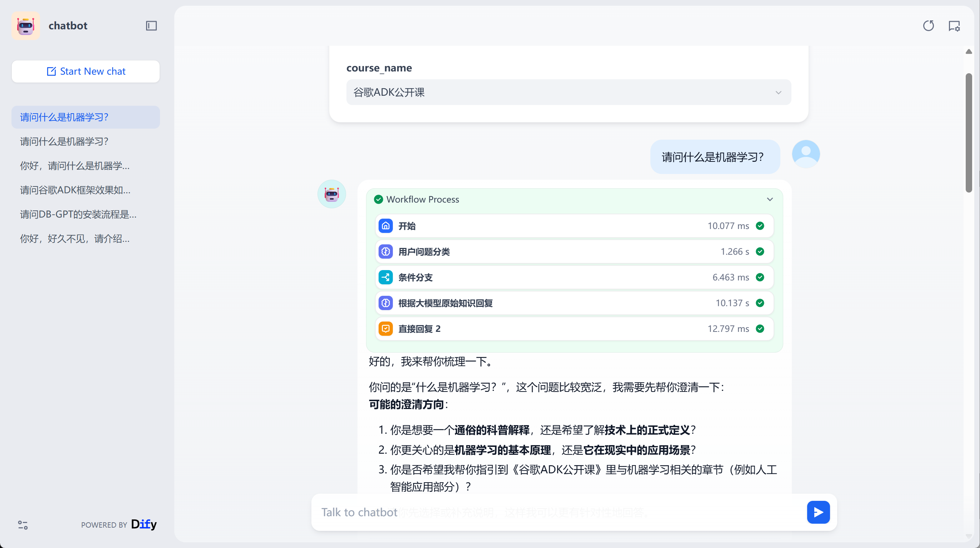
Task: Collapse the Workflow Process panel chevron
Action: click(x=770, y=199)
